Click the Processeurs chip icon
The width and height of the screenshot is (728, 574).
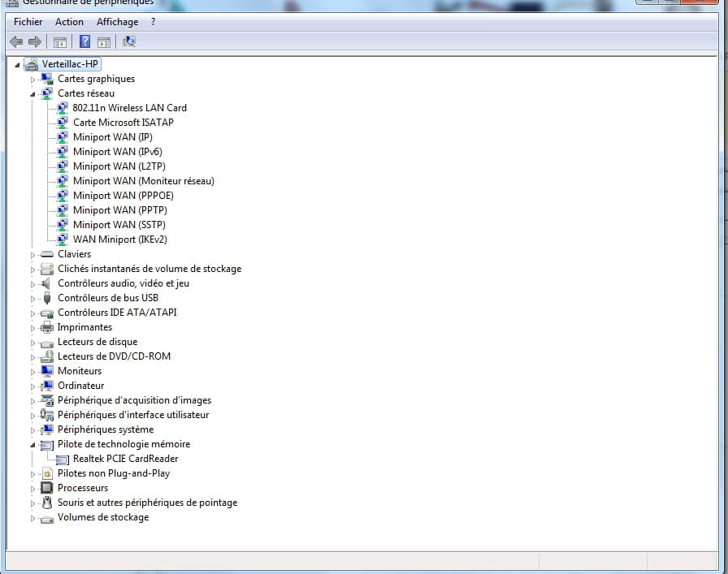click(47, 488)
